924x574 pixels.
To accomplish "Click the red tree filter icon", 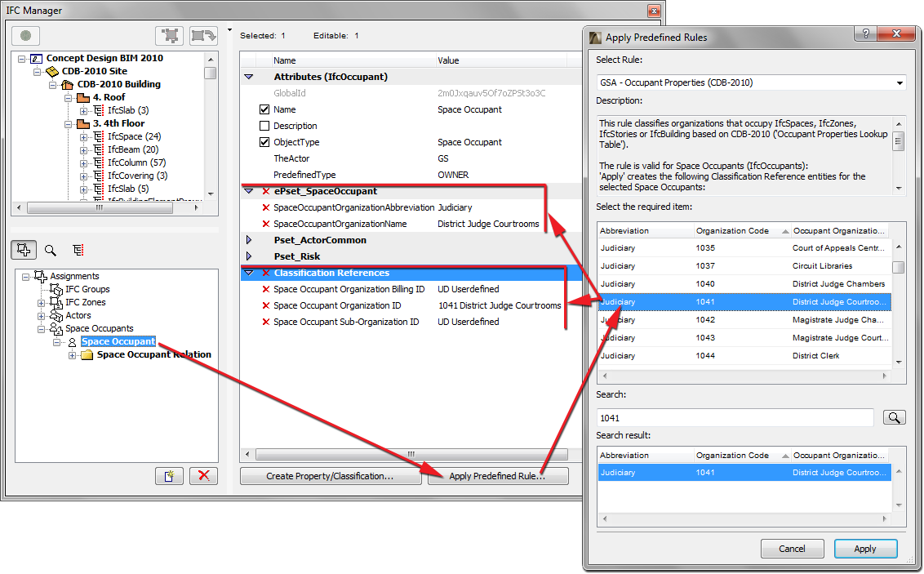I will pyautogui.click(x=78, y=250).
